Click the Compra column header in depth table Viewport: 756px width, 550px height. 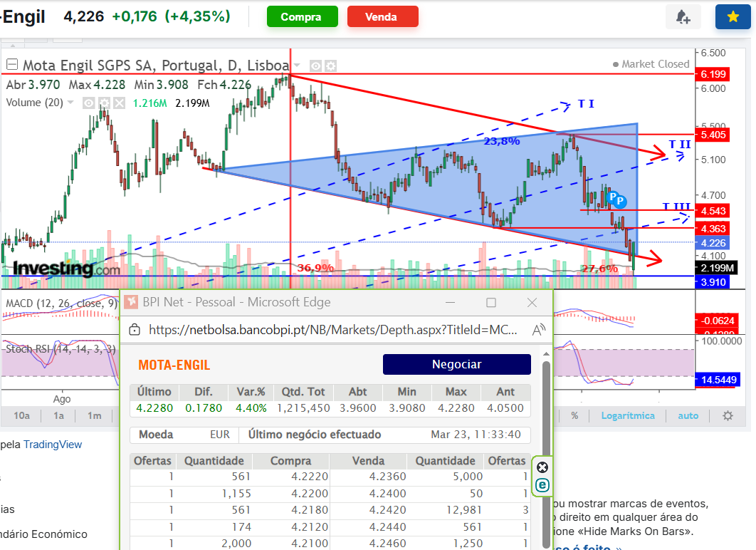coord(290,461)
